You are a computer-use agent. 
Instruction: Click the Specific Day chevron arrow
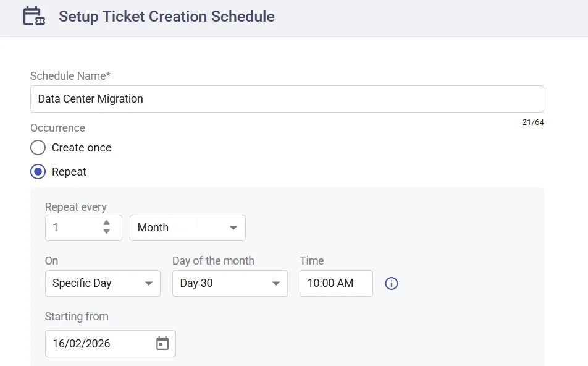click(149, 283)
